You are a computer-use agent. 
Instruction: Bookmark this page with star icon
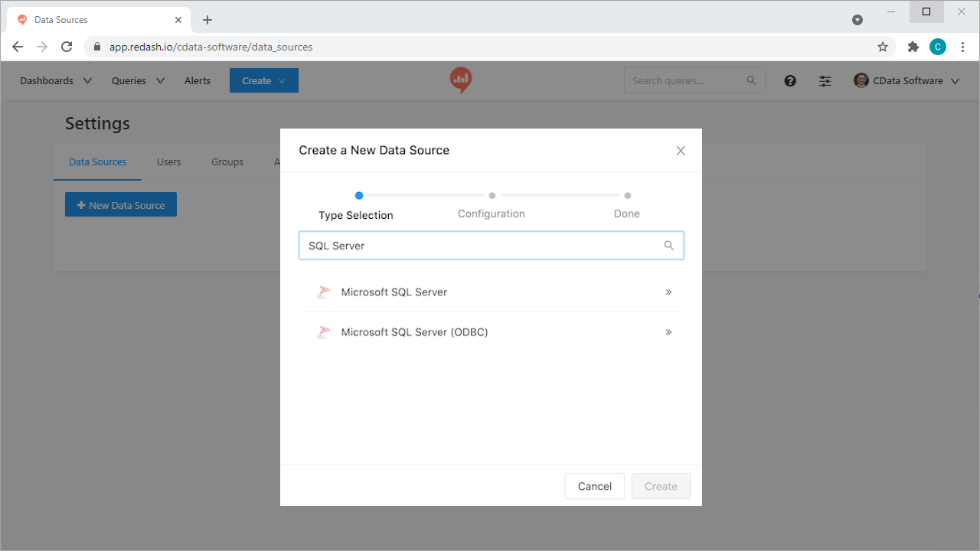click(x=883, y=47)
